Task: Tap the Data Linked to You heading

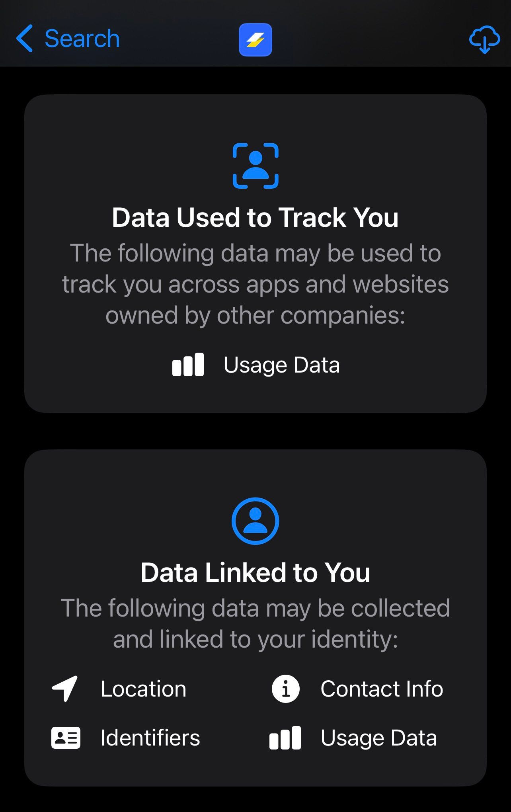Action: (255, 572)
